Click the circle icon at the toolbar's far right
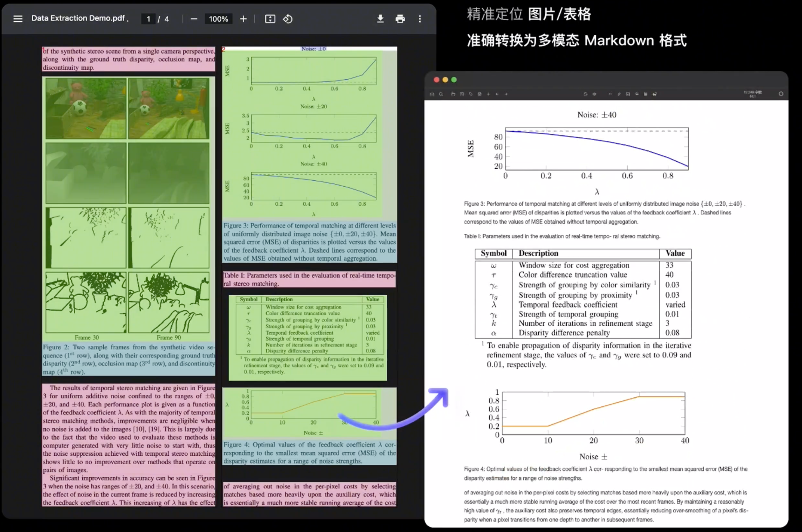 click(781, 94)
